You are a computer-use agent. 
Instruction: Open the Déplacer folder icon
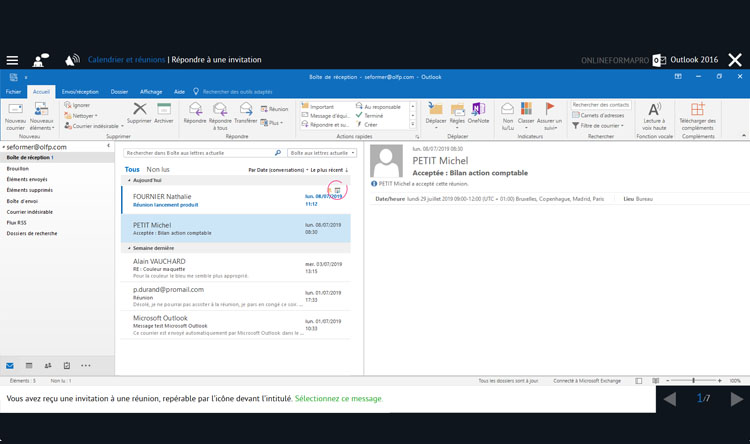coord(436,109)
